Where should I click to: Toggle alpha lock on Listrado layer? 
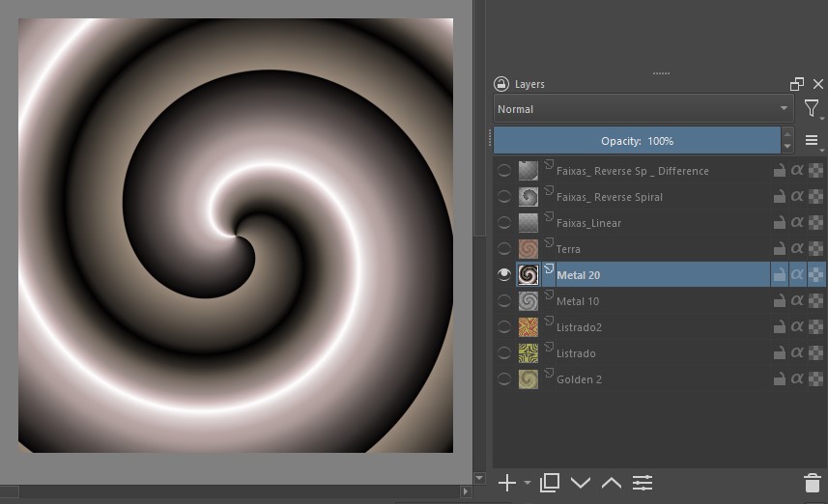click(797, 353)
